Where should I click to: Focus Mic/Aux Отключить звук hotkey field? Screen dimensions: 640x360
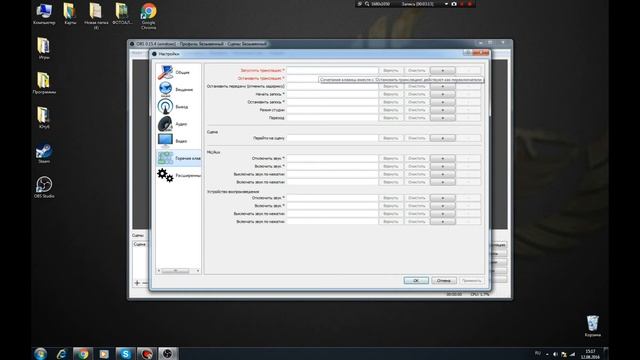(x=332, y=158)
